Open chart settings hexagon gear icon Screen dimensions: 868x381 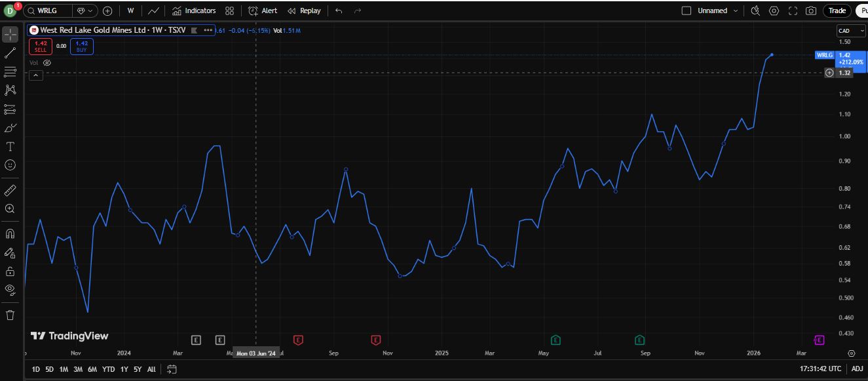[x=774, y=10]
